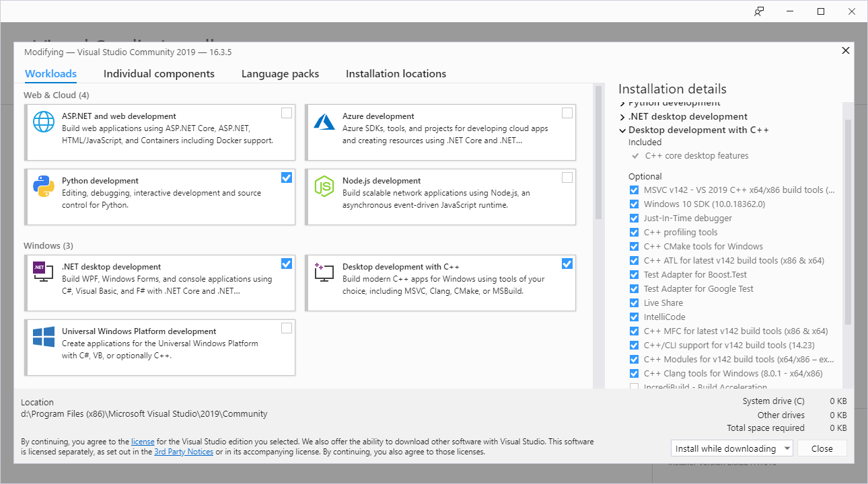Screen dimensions: 868x484
Task: Uncheck Test Adapter for Boost.Test
Action: (634, 275)
